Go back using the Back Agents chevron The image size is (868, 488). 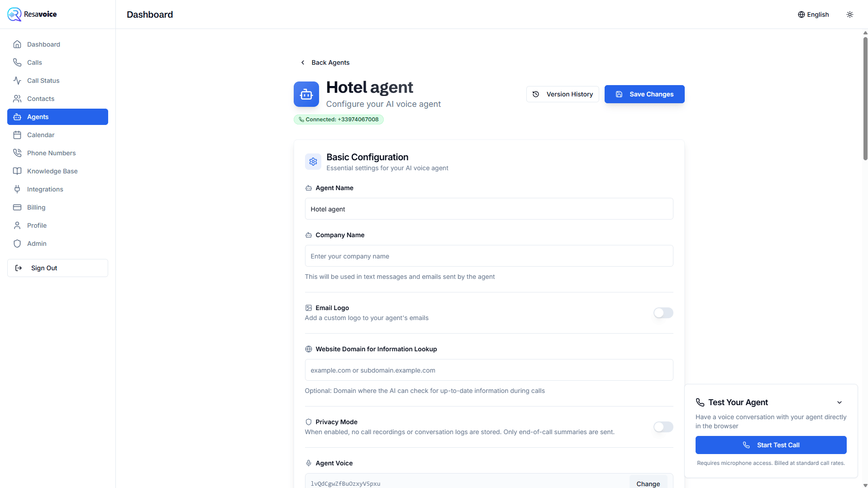[303, 62]
